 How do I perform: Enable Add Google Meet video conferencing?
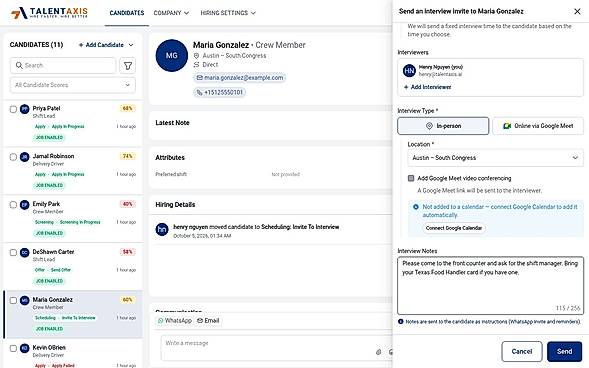(411, 178)
